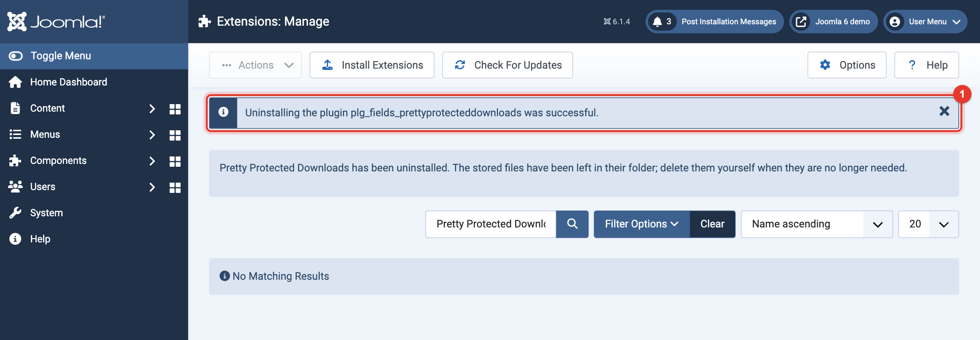The image size is (980, 340).
Task: Open the User Menu dropdown
Action: click(925, 21)
